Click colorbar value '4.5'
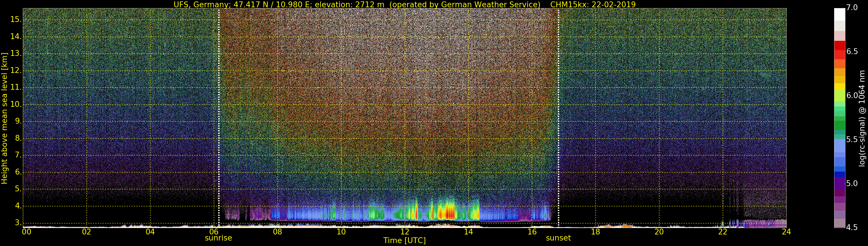The image size is (868, 246). click(x=852, y=227)
